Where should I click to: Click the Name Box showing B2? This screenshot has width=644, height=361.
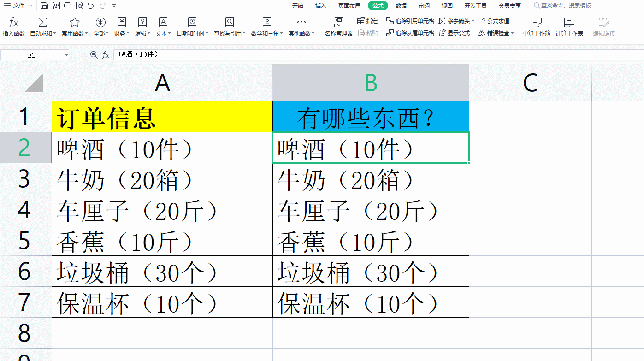pos(31,55)
